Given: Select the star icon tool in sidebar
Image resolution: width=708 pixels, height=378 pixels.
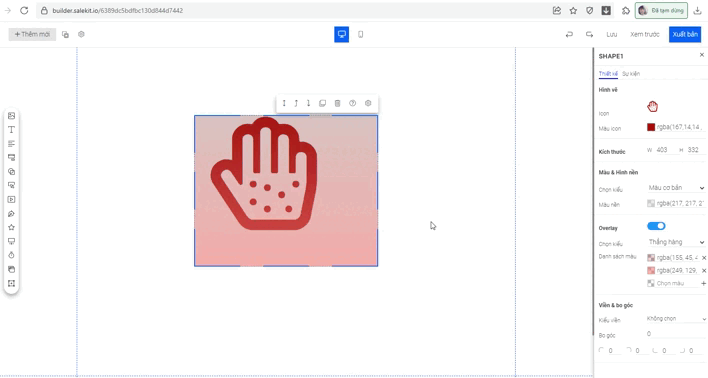Looking at the screenshot, I should 11,227.
